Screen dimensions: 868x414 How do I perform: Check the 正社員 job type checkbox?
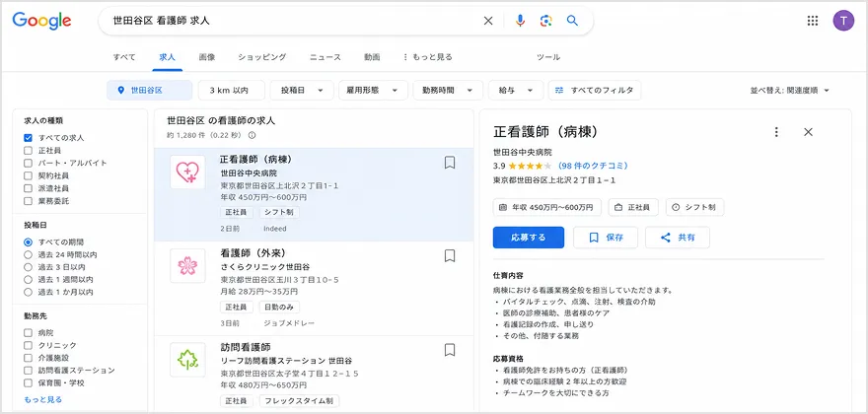point(29,151)
